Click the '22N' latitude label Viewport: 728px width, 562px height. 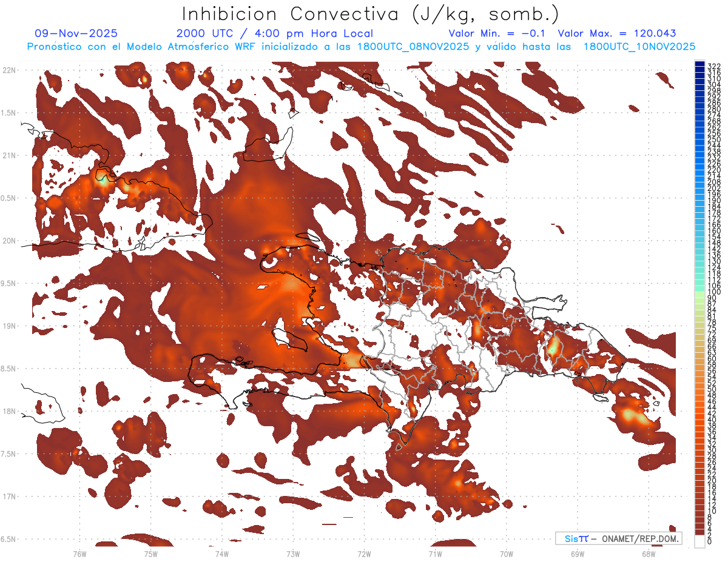[10, 70]
